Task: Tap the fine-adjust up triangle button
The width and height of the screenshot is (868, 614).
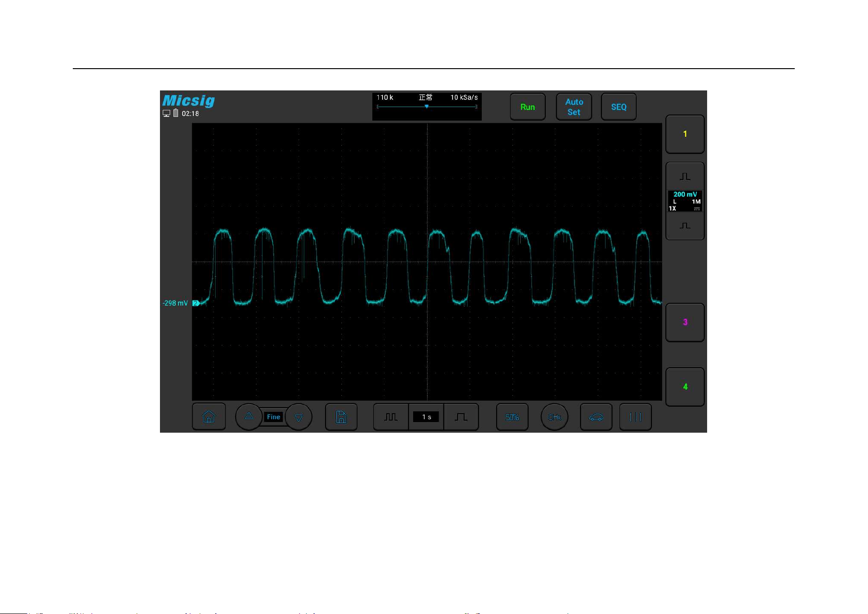Action: tap(249, 417)
